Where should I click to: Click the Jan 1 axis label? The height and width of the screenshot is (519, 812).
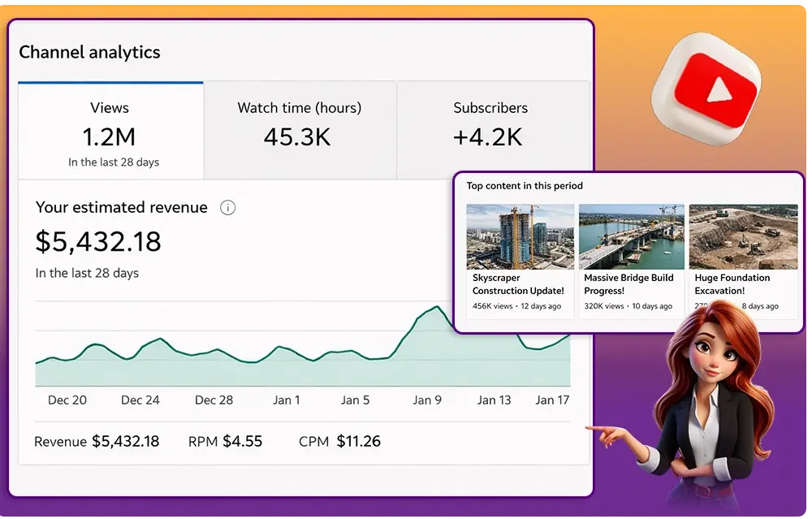click(286, 400)
